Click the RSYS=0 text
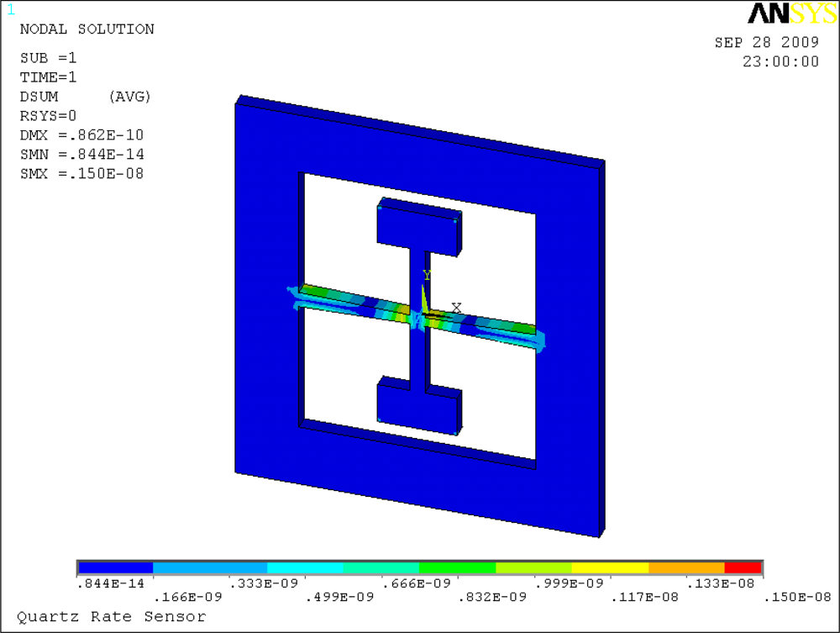The height and width of the screenshot is (633, 840). pyautogui.click(x=48, y=116)
